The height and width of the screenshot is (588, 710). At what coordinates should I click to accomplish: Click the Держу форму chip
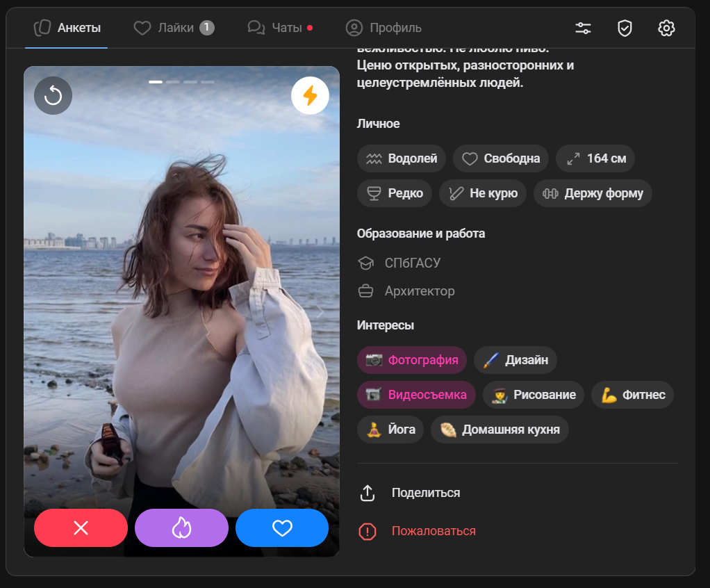[593, 193]
